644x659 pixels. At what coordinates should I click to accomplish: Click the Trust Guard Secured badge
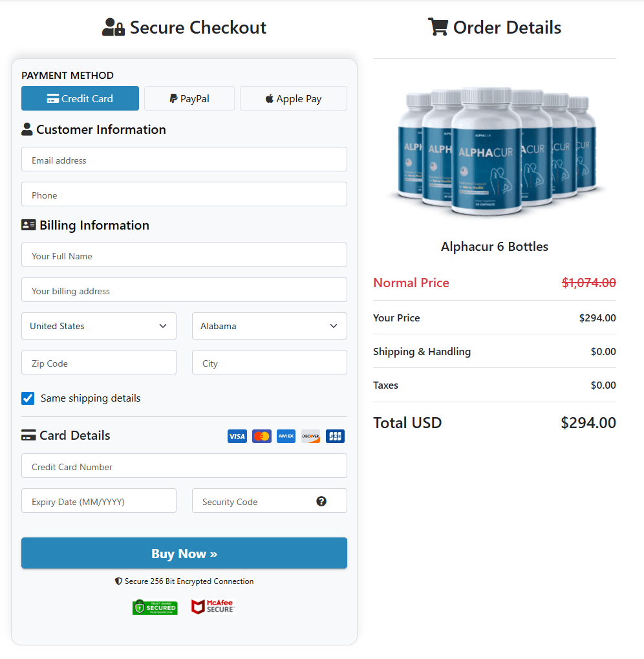[x=155, y=607]
